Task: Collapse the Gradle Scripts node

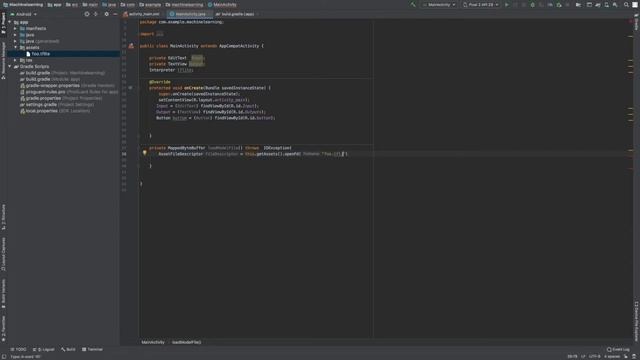Action: [10, 67]
